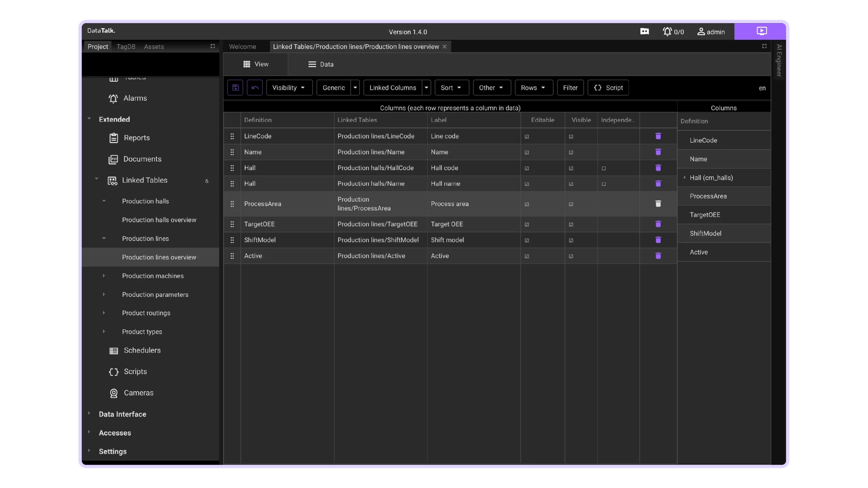The width and height of the screenshot is (868, 488).
Task: Expand the Data Interface section
Action: pos(89,413)
